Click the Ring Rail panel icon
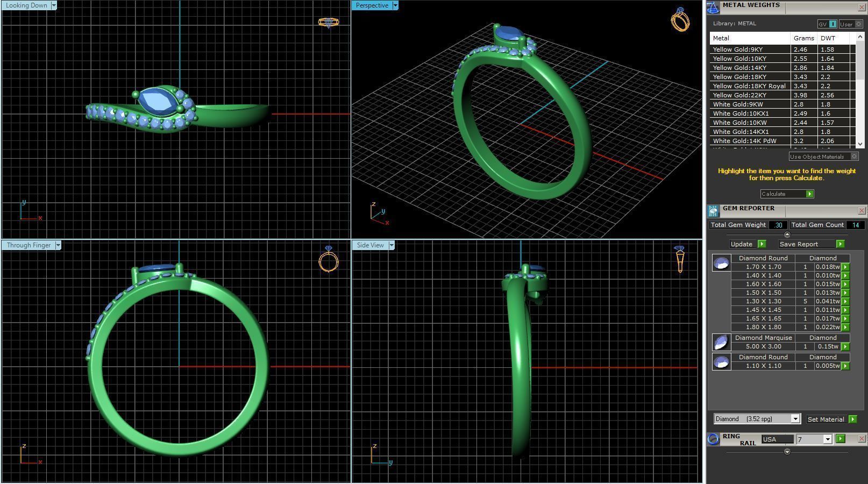Screen dimensions: 868x484 click(x=713, y=439)
